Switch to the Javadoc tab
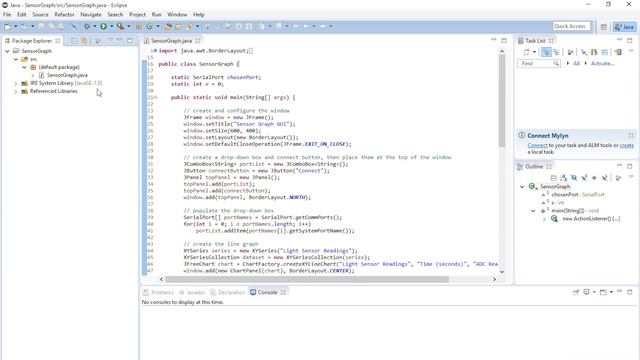640x360 pixels. pyautogui.click(x=191, y=292)
